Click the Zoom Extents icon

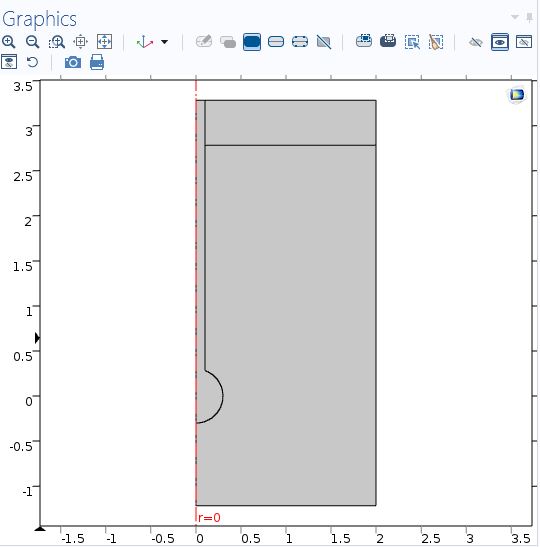(x=104, y=42)
